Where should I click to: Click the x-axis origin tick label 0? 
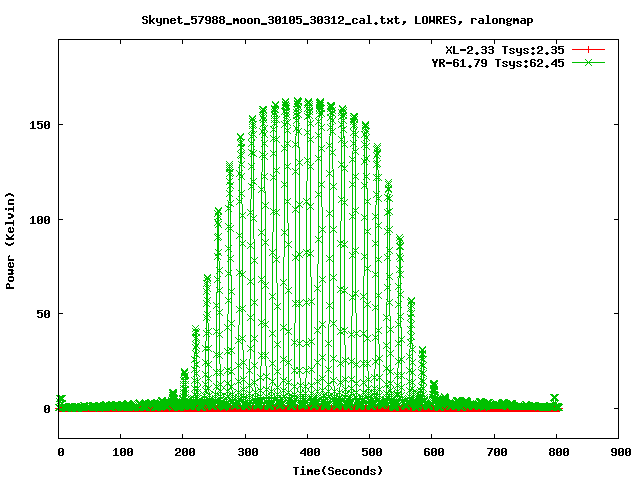(x=61, y=452)
